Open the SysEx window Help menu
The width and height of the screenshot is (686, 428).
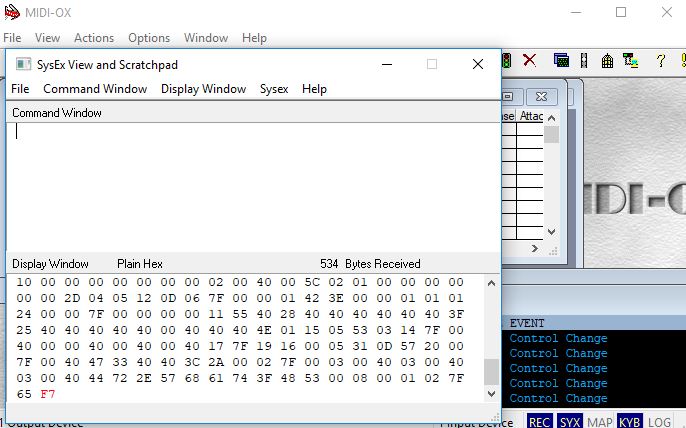314,89
